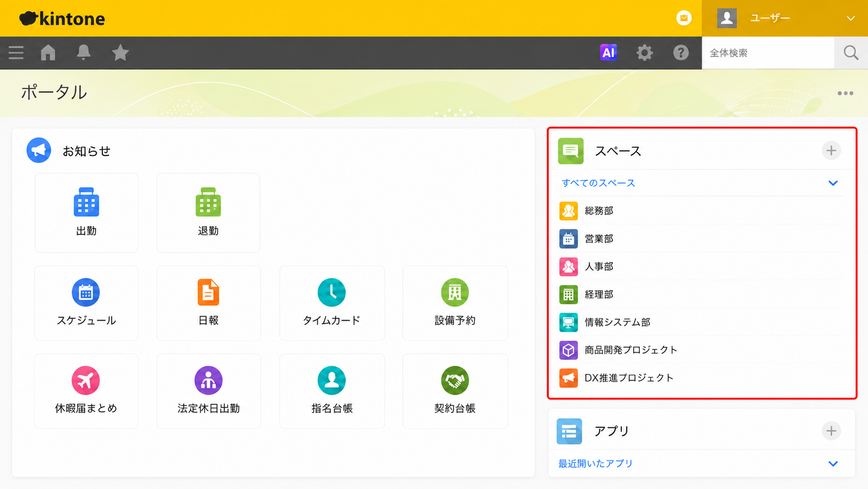The image size is (868, 489).
Task: Click the お知らせ heading text
Action: coord(87,151)
